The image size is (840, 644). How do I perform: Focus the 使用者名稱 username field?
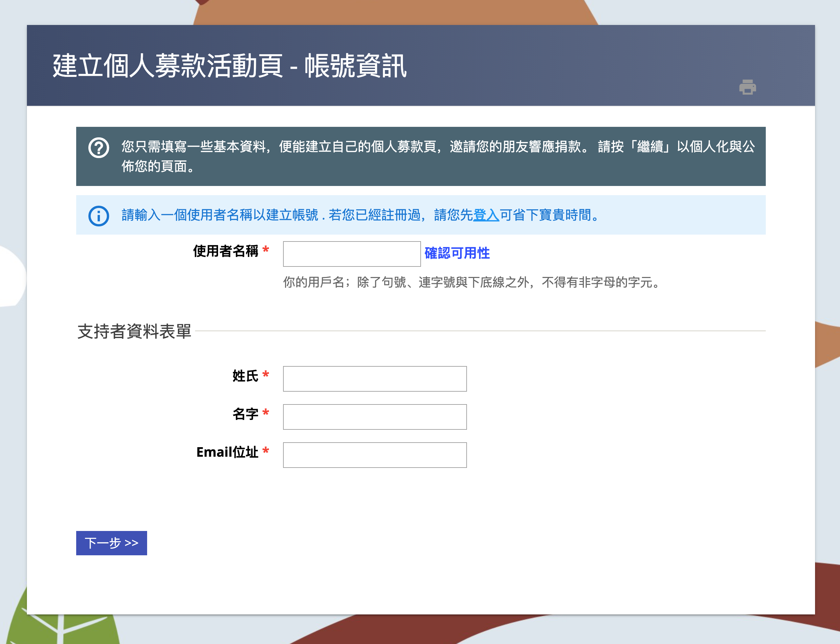tap(352, 254)
